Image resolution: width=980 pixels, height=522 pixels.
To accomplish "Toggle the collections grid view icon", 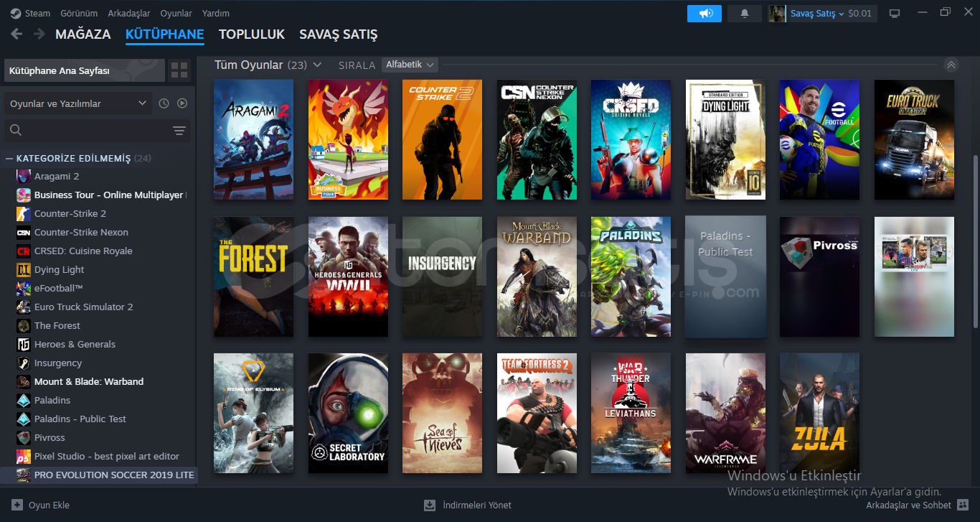I will coord(179,70).
